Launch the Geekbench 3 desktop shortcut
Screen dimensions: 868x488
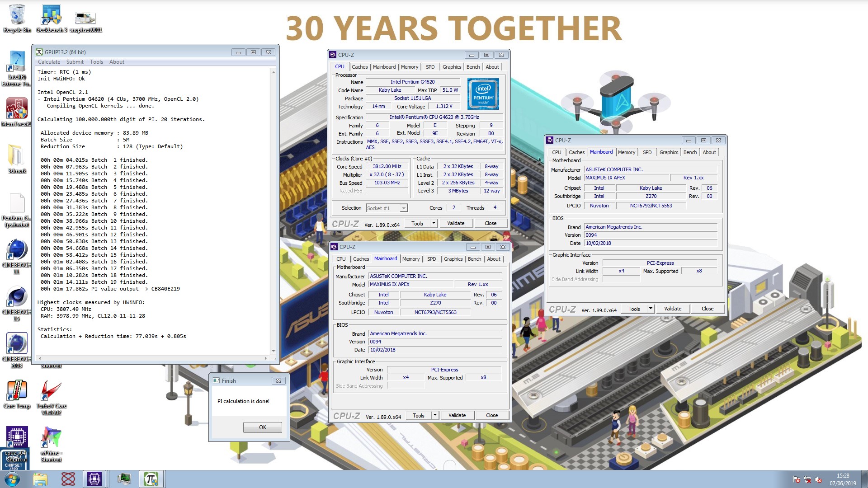point(51,19)
